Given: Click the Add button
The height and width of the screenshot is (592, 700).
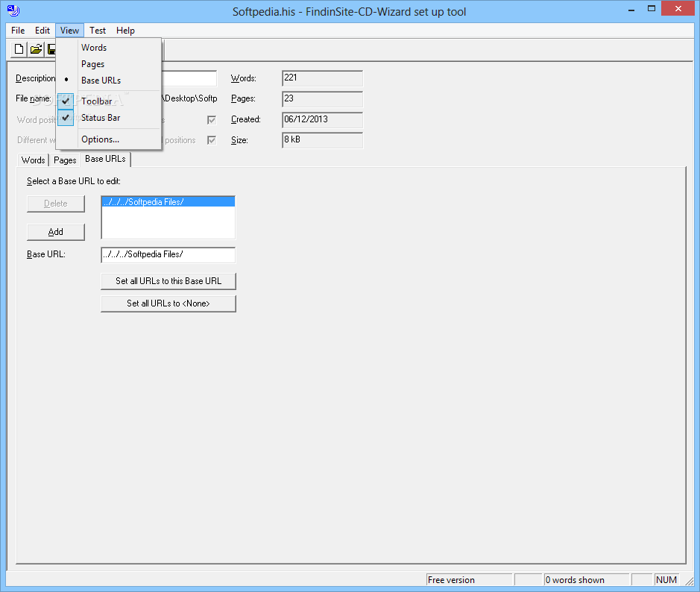Looking at the screenshot, I should 56,232.
